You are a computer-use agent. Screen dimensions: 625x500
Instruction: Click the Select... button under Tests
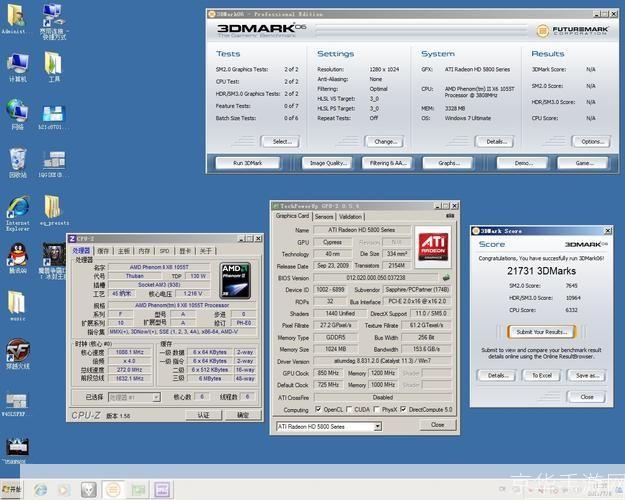point(280,142)
